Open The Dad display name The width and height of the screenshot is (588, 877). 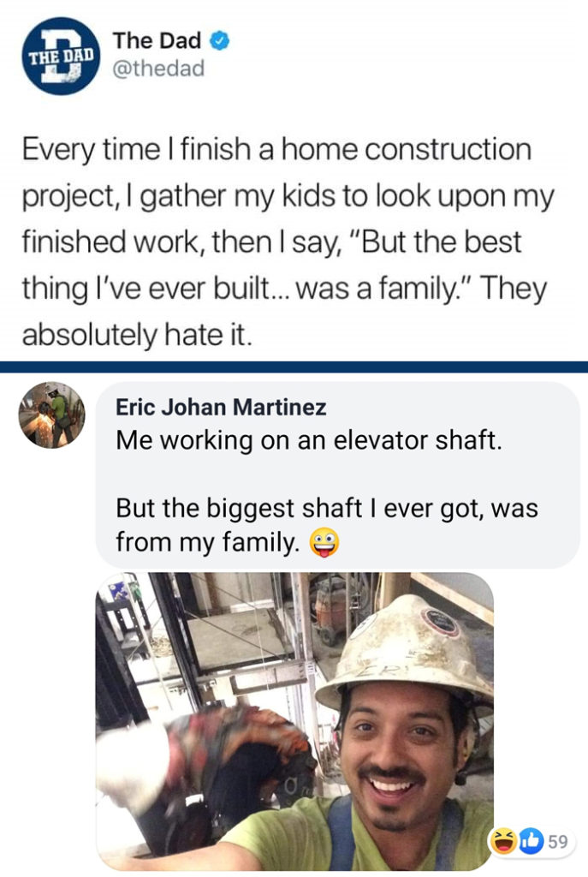[x=157, y=40]
